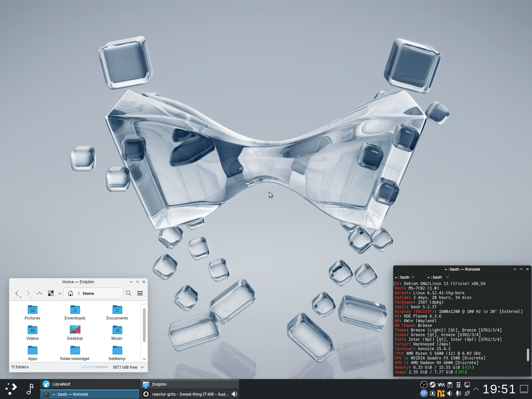Click the music note panel icon

click(x=30, y=389)
